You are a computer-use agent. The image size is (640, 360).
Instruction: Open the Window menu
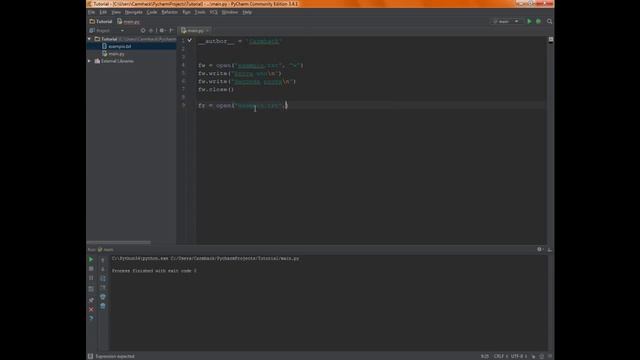click(230, 12)
